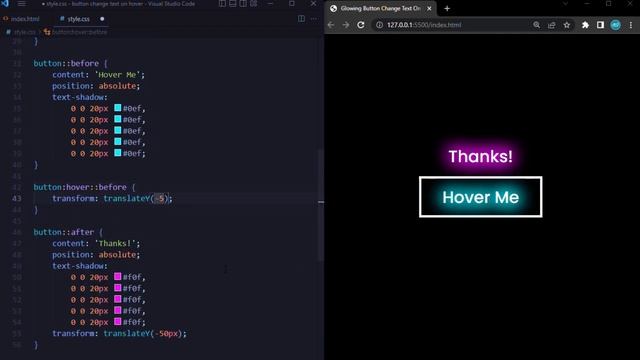Click magenta #f0f swatch on line 54
Viewport: 640px width, 360px height.
[x=118, y=321]
